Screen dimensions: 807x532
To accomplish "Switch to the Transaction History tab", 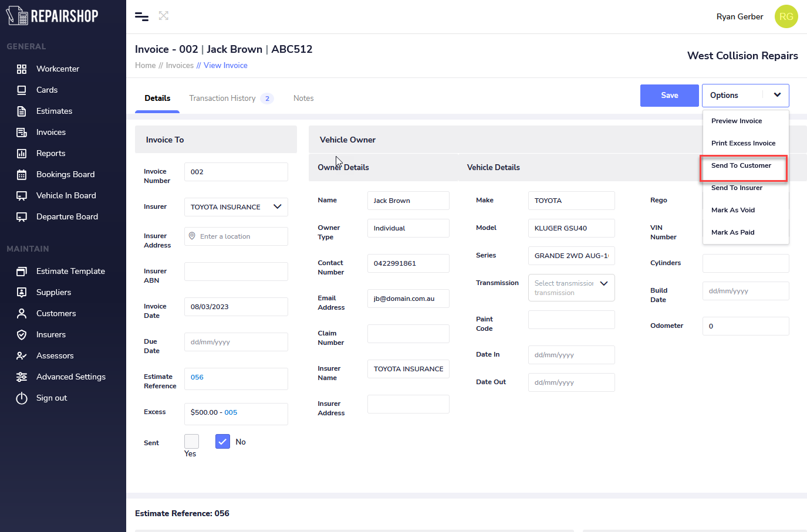I will click(x=222, y=99).
